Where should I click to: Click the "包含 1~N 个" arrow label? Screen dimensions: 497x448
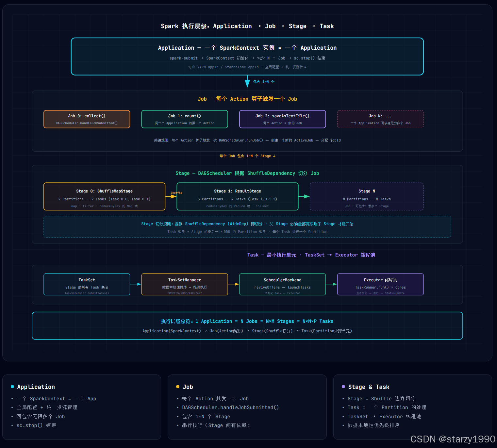pos(264,82)
